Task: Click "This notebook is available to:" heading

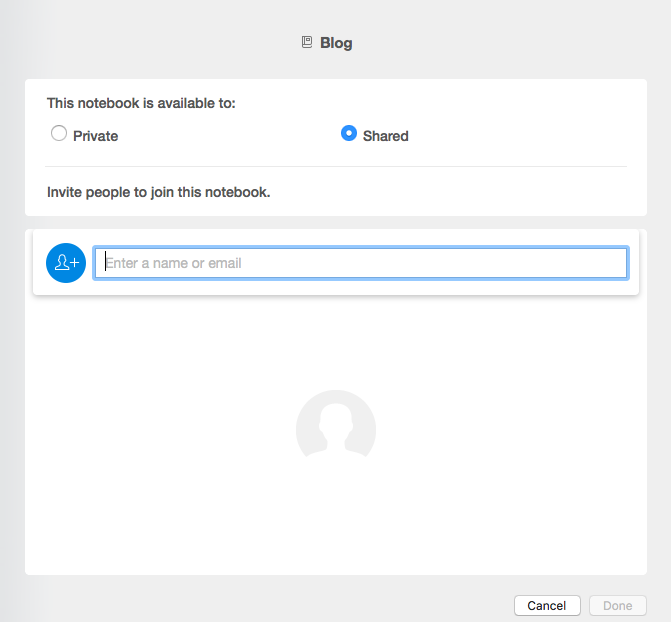Action: [x=141, y=103]
